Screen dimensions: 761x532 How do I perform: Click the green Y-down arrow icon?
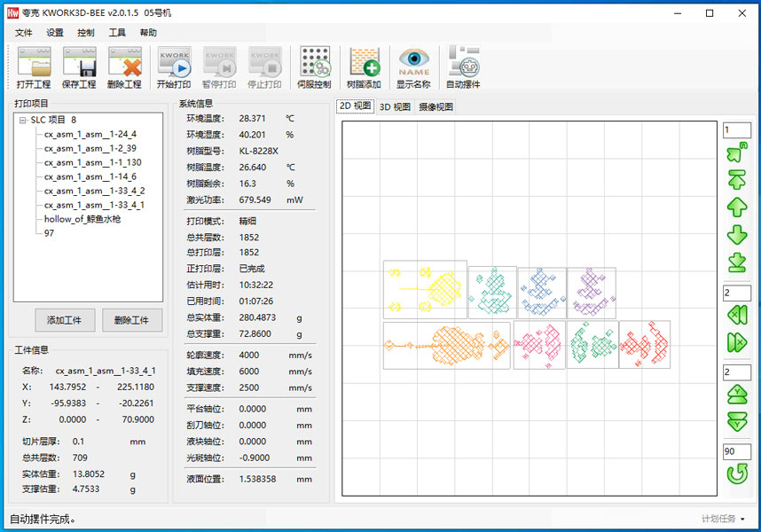[x=737, y=422]
